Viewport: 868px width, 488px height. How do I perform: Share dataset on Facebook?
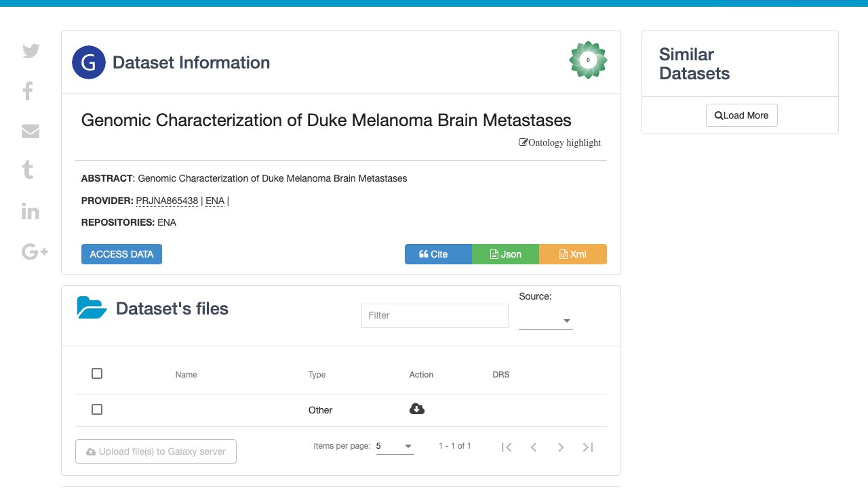coord(28,91)
